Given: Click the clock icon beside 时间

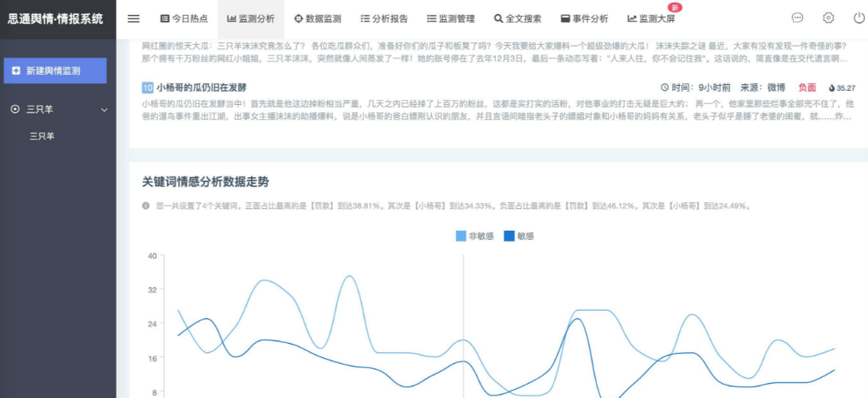Looking at the screenshot, I should 664,87.
